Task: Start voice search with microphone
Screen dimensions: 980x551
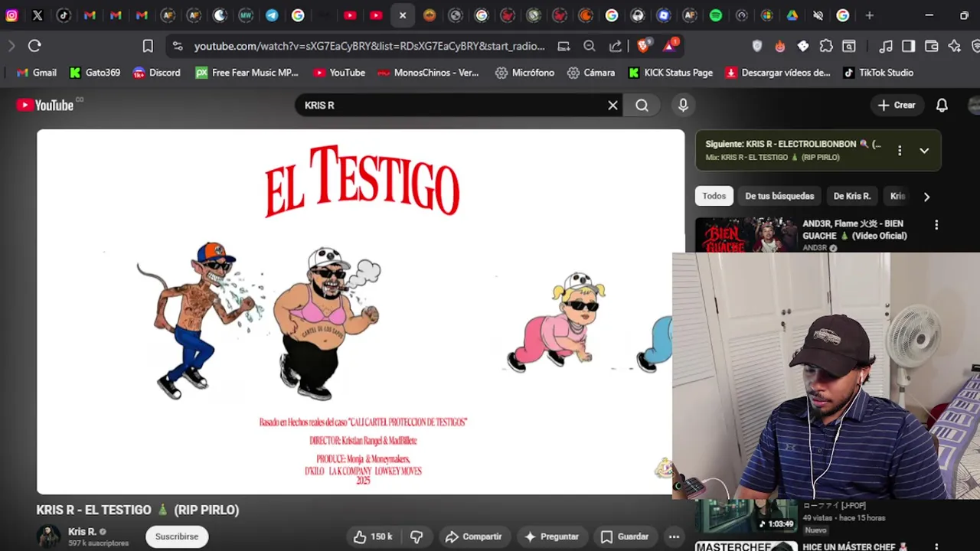Action: 683,105
